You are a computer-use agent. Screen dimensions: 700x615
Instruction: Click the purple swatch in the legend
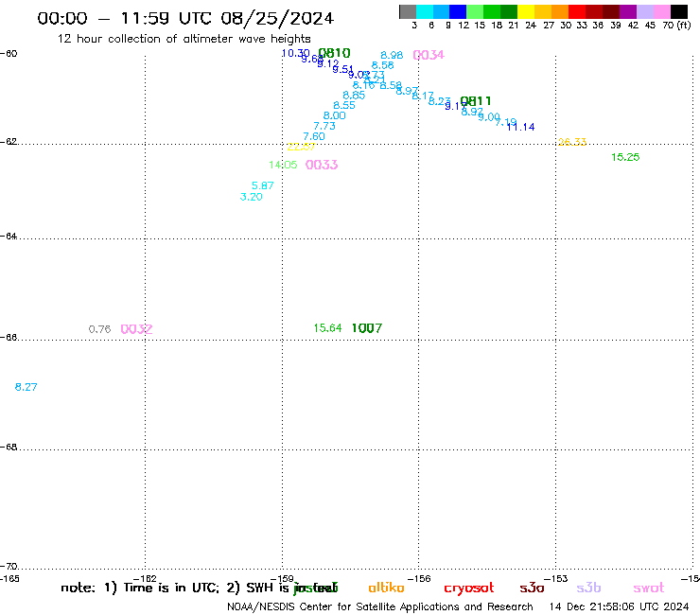click(x=628, y=11)
